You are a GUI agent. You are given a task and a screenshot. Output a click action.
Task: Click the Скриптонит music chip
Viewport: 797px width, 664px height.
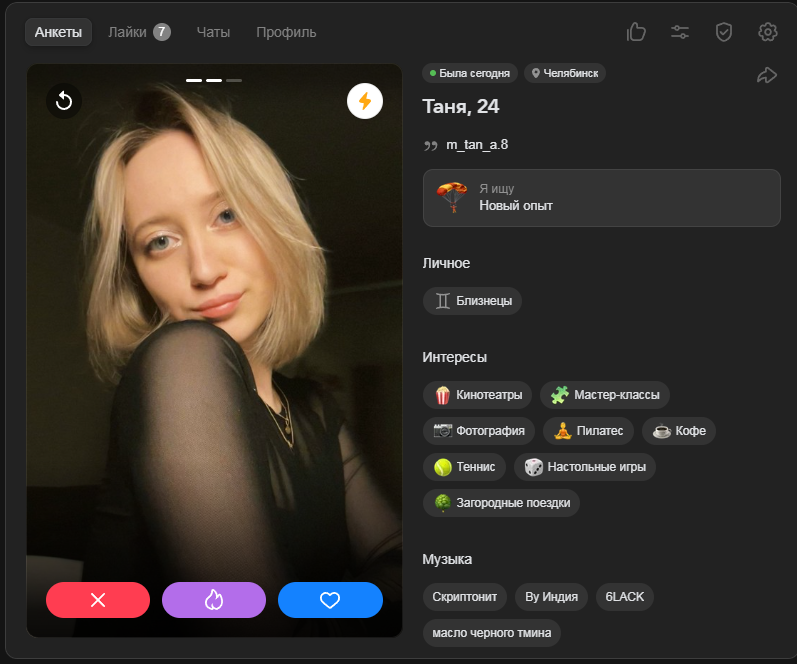[x=465, y=597]
